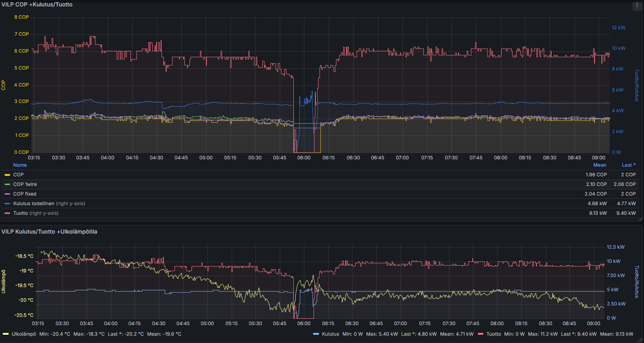Open the panel kebab menu icon

pos(637,6)
